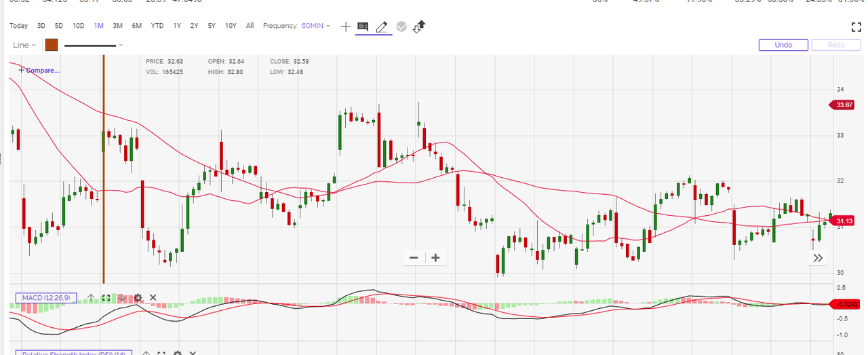Viewport: 868px width, 355px height.
Task: Click the up-down arrows share icon
Action: 419,26
